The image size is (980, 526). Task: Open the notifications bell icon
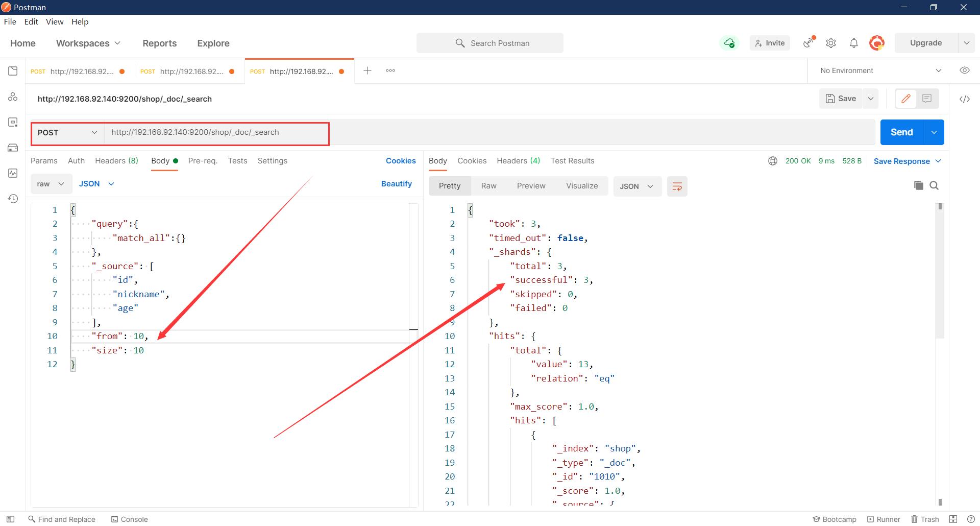pyautogui.click(x=854, y=43)
